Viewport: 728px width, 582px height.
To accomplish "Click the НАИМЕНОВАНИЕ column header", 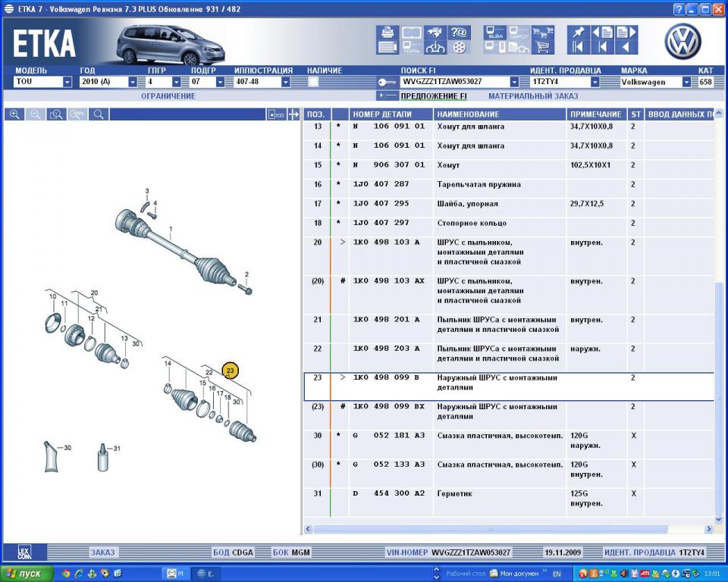I will (x=500, y=114).
